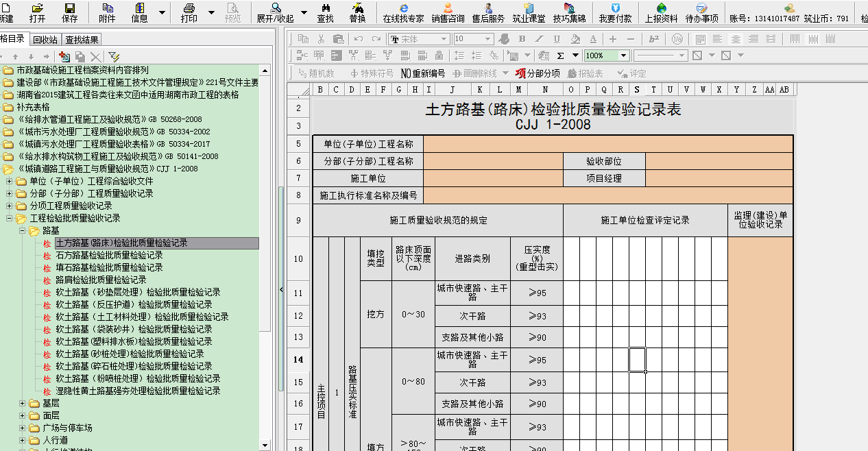868x451 pixels.
Task: Open the 宋体 font name dropdown
Action: [444, 39]
